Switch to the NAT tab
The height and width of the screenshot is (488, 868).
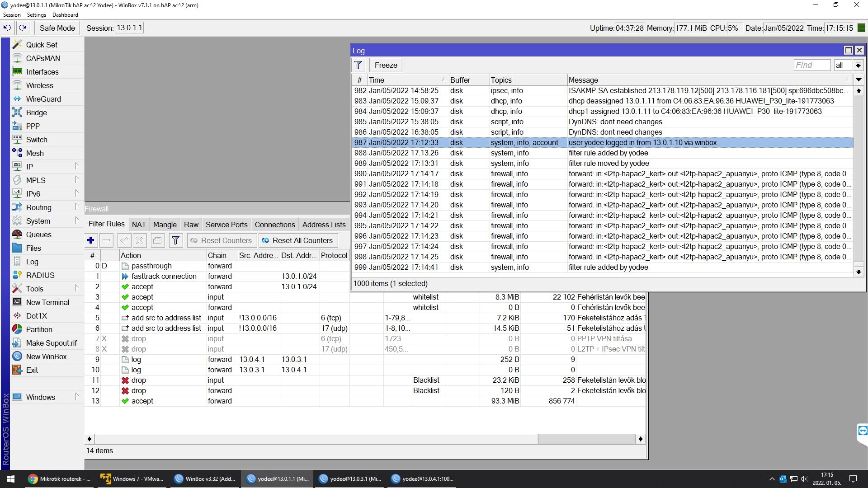tap(139, 225)
